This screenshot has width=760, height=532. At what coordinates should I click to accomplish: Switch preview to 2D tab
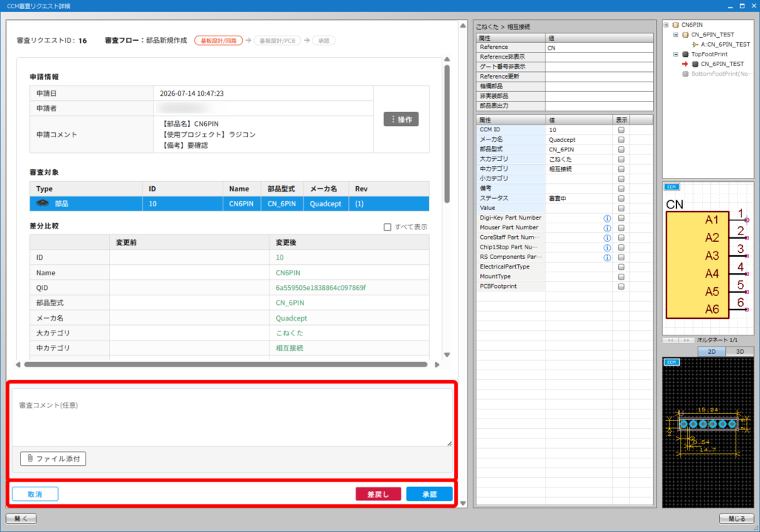(712, 352)
